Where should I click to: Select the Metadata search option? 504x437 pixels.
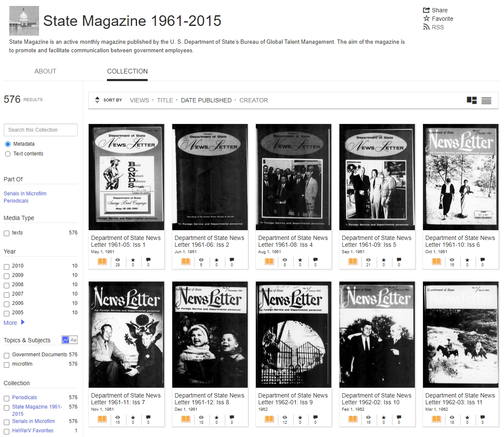[8, 144]
